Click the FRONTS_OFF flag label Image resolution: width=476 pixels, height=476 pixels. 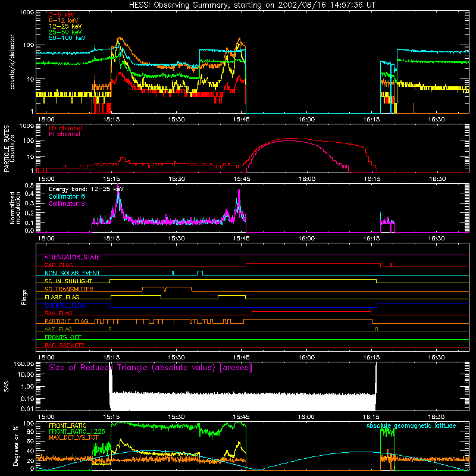click(63, 337)
